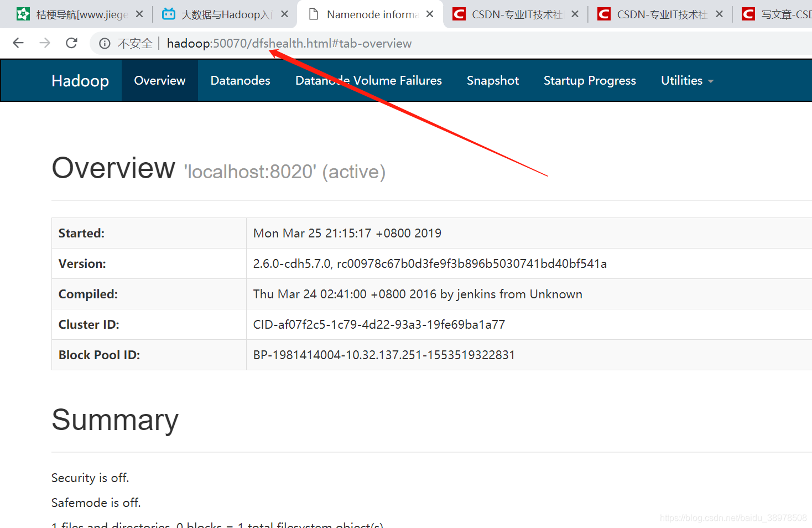
Task: Click the first CSDN tab's red favicon
Action: coord(459,14)
